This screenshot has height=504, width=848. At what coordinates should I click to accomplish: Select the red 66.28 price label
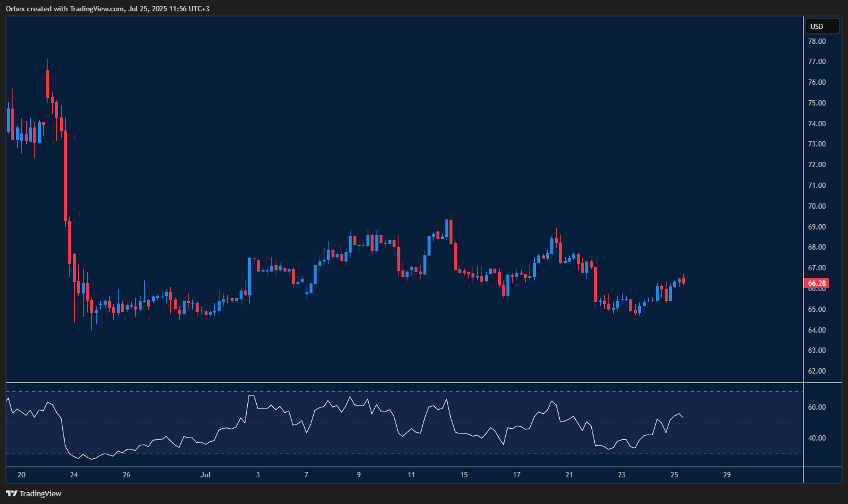click(x=817, y=283)
